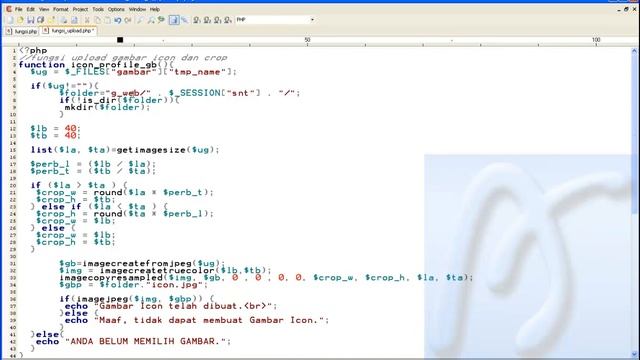Click the Open file folder icon
640x360 pixels.
[x=20, y=20]
